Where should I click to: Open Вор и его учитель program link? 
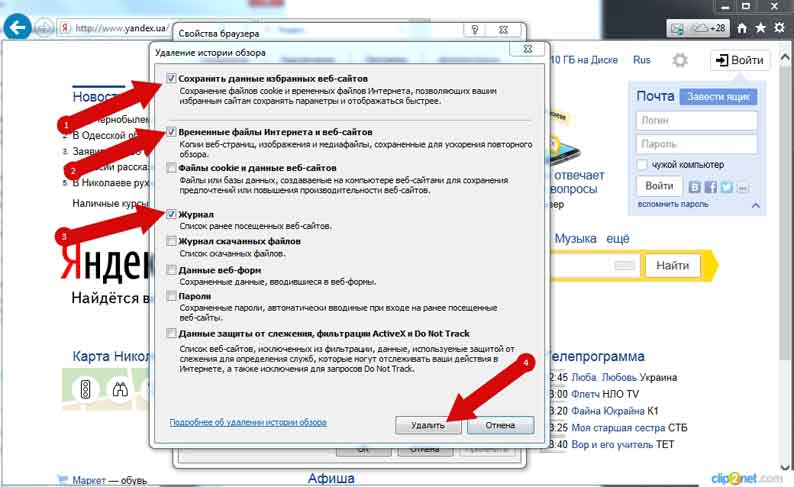(613, 444)
